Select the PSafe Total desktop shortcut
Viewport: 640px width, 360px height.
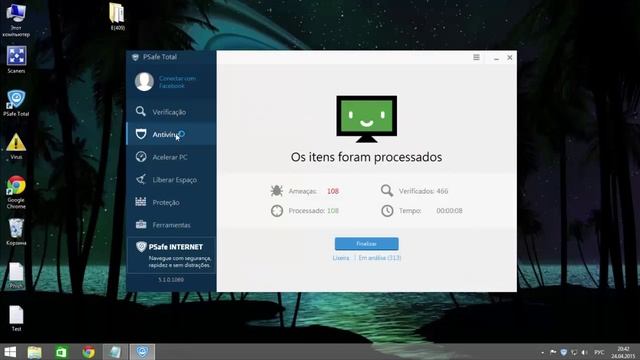16,103
